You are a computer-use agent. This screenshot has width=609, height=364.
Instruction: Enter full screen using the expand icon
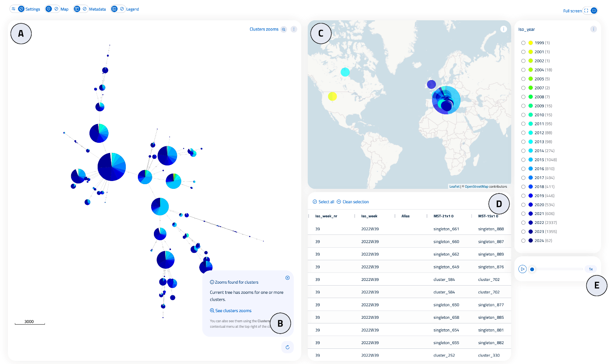click(586, 11)
